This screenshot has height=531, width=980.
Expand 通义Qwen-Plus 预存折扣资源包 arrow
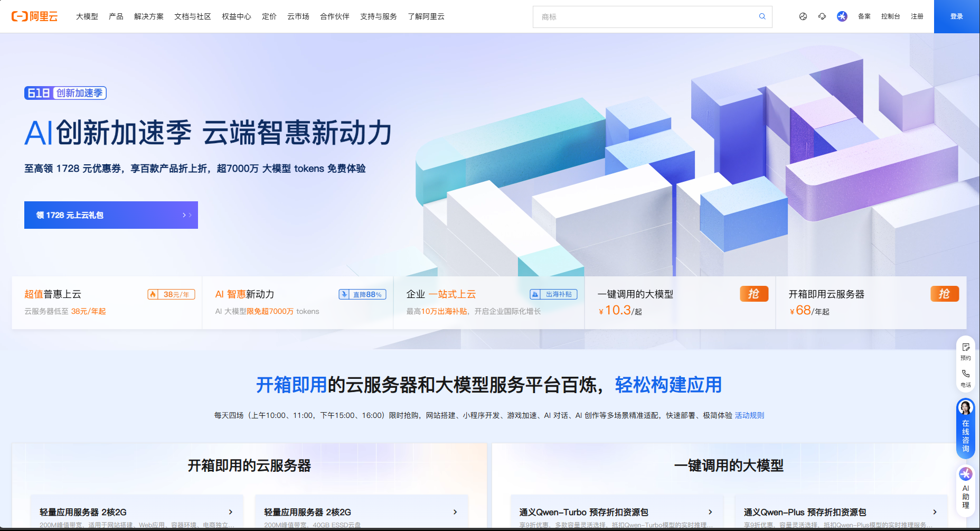pos(935,512)
